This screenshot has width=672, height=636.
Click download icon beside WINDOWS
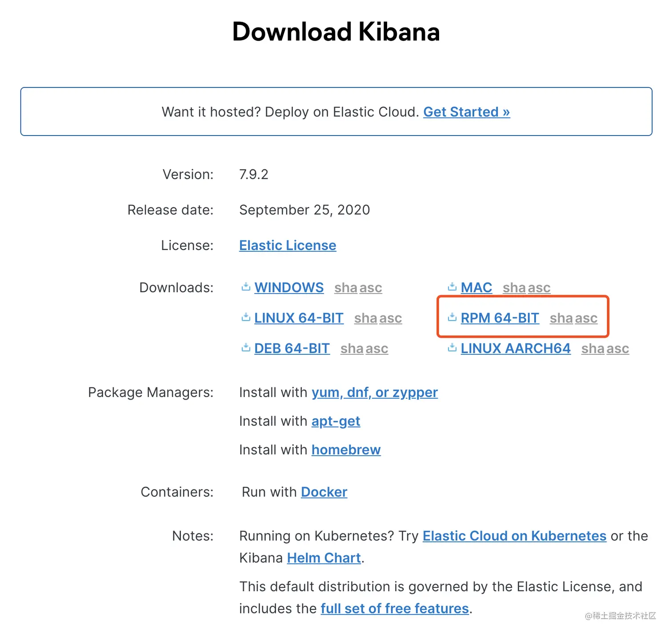[x=246, y=287]
